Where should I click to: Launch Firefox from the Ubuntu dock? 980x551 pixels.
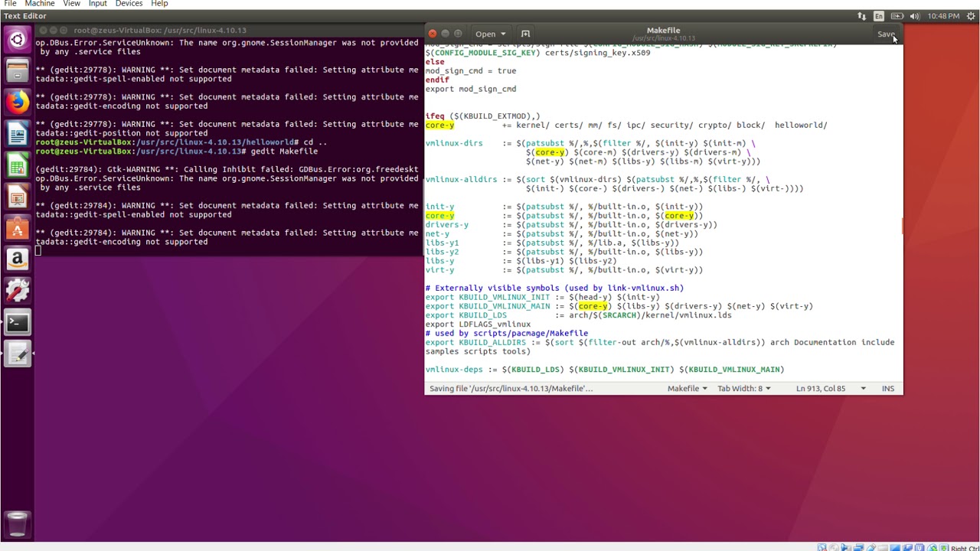17,103
